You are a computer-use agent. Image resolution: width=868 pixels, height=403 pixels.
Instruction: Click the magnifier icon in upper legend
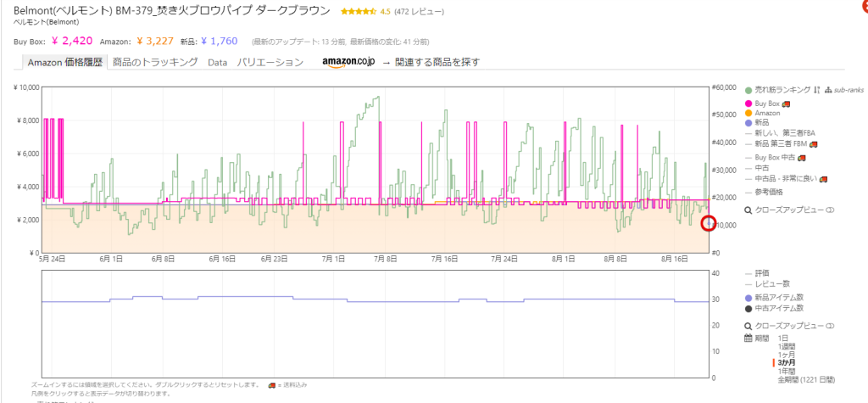(x=748, y=210)
